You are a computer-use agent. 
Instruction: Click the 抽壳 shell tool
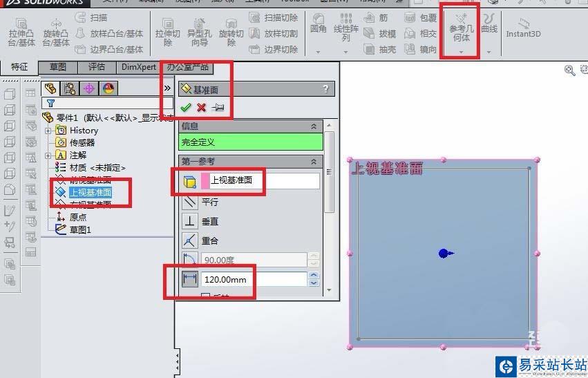380,49
